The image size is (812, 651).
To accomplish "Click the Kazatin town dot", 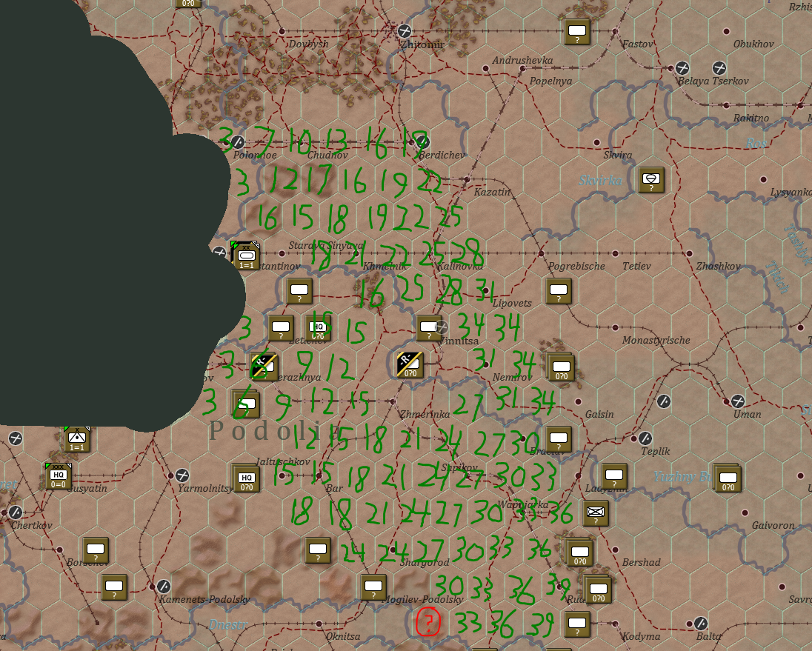I will pos(467,179).
